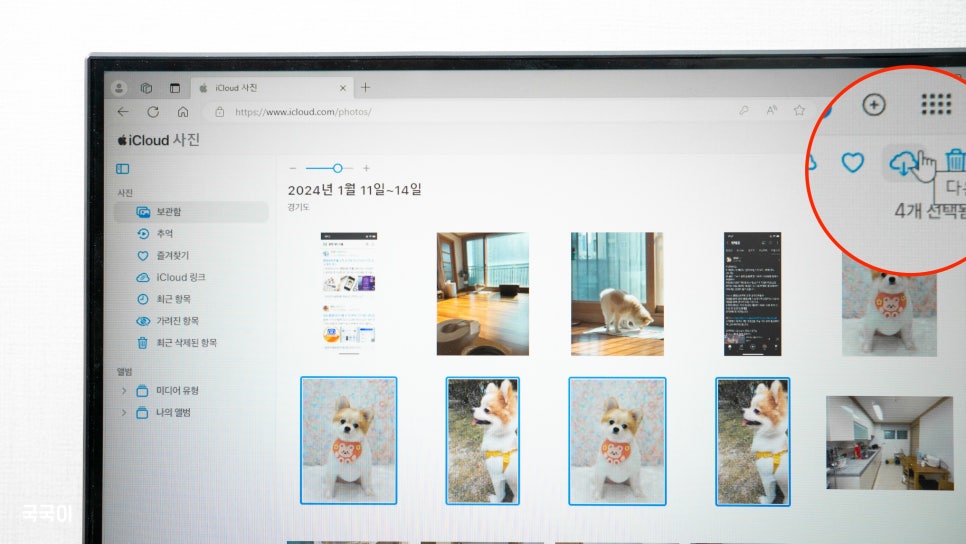Select 보관함 in the sidebar
The image size is (966, 544).
(x=192, y=212)
